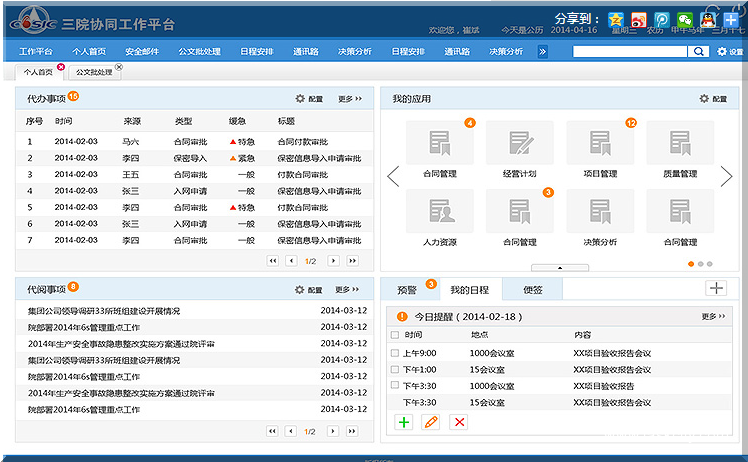Click the QQ penguin share icon
This screenshot has width=748, height=462.
click(708, 19)
